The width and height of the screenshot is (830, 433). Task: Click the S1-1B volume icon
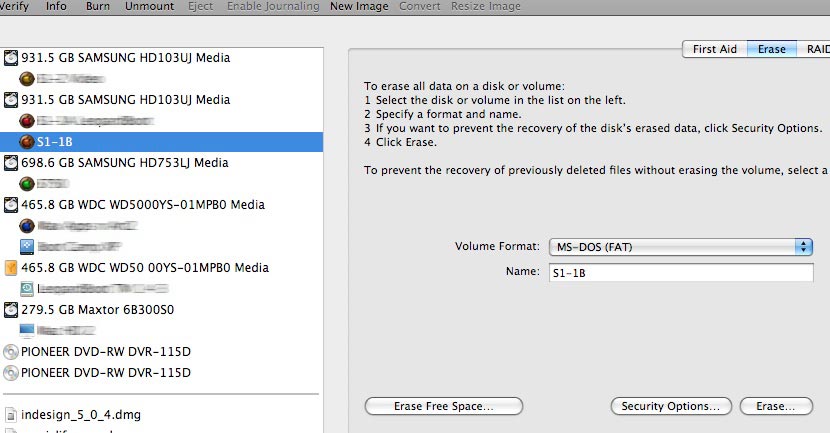click(x=26, y=142)
